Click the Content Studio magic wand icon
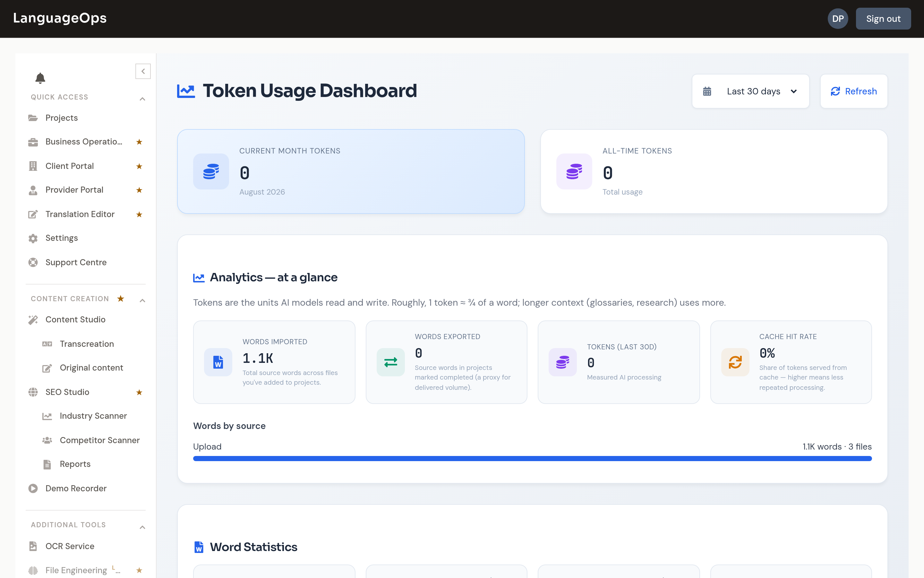This screenshot has height=578, width=924. (33, 320)
